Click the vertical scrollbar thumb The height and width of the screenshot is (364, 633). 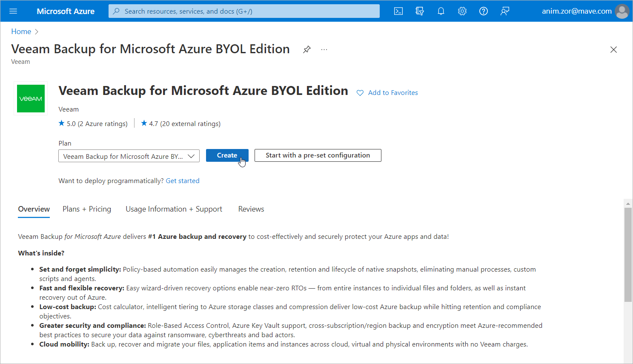(628, 255)
